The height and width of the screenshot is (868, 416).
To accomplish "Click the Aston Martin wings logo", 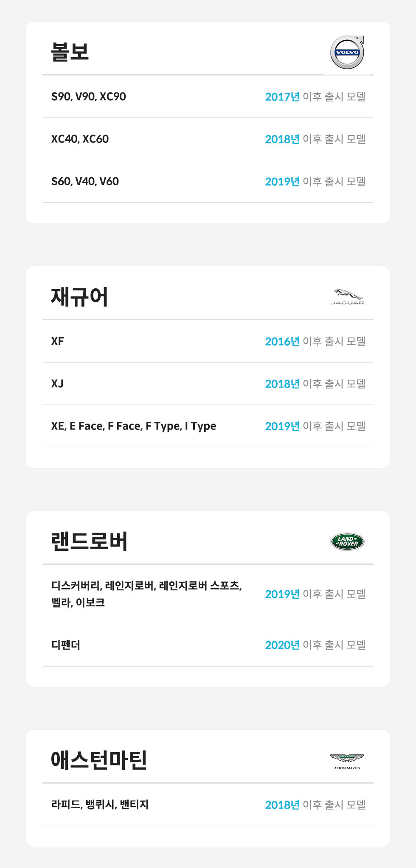I will pyautogui.click(x=347, y=761).
